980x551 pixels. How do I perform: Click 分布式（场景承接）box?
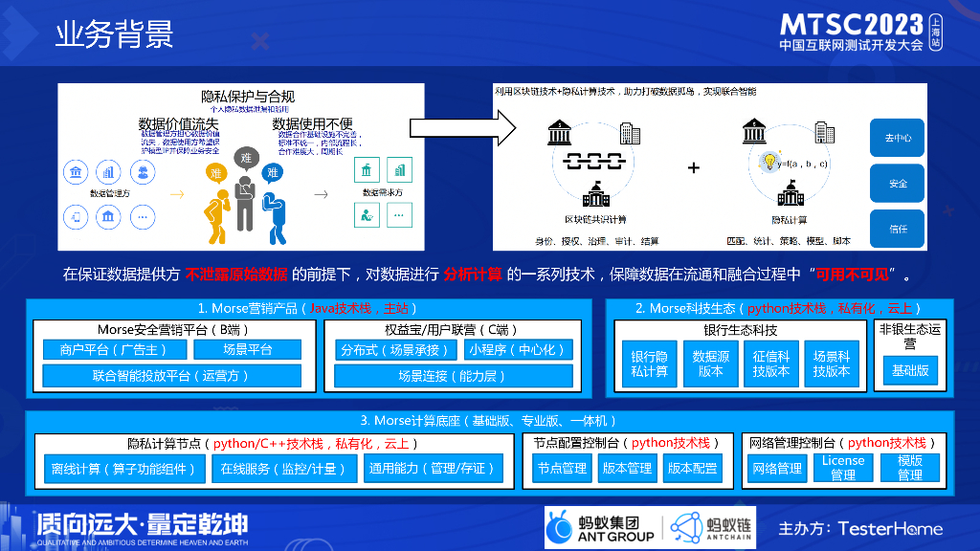click(x=395, y=350)
